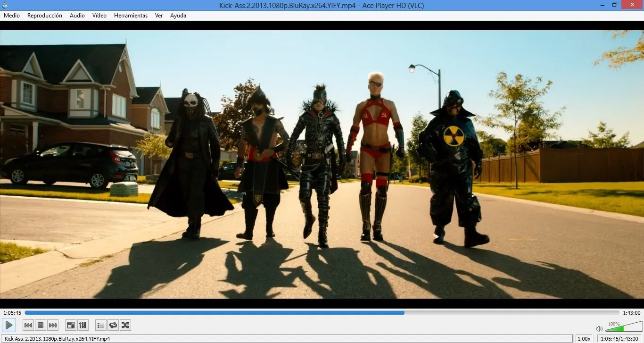Open the Vídeo menu
Viewport: 644px width, 343px height.
click(99, 16)
